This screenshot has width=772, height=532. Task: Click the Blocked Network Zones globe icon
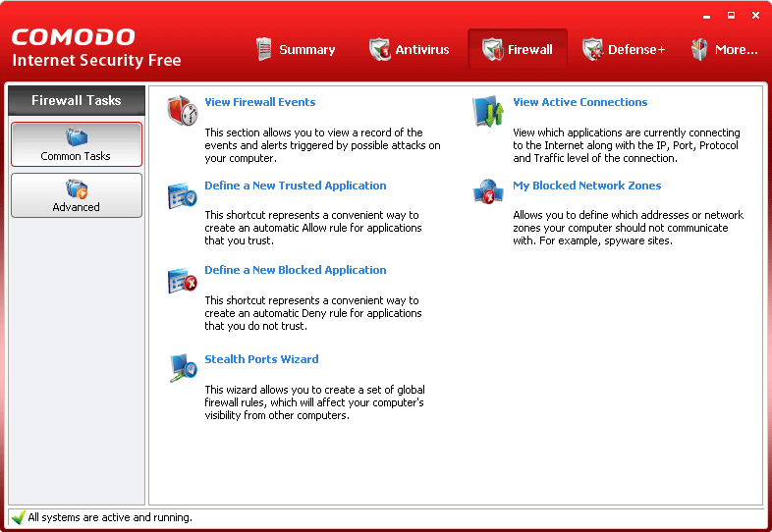pyautogui.click(x=488, y=191)
